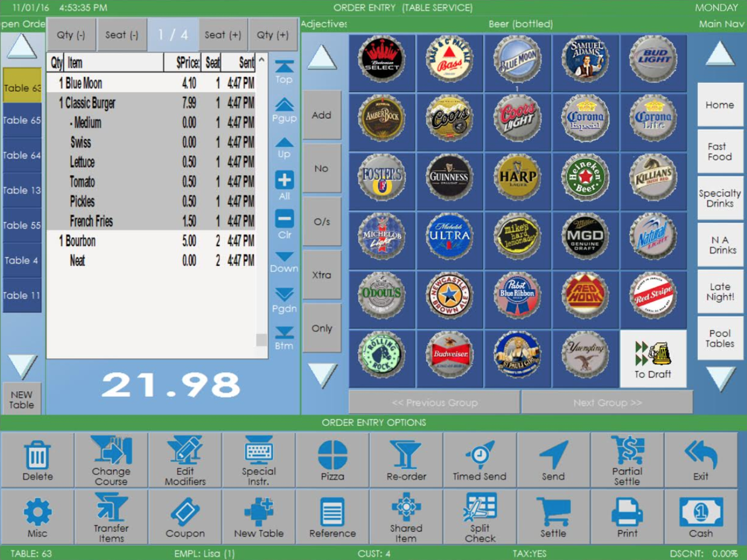Image resolution: width=747 pixels, height=560 pixels.
Task: Toggle the 'Xtra' adjective modifier
Action: click(321, 275)
